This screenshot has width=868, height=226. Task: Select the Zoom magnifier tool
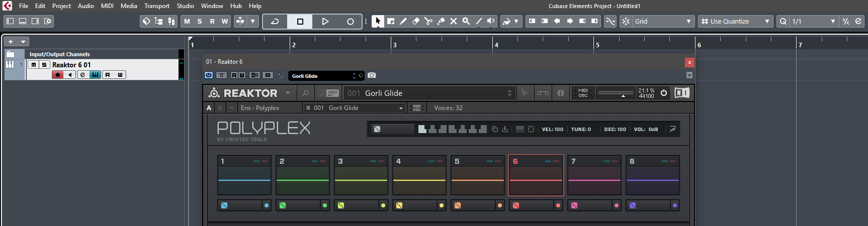point(466,21)
